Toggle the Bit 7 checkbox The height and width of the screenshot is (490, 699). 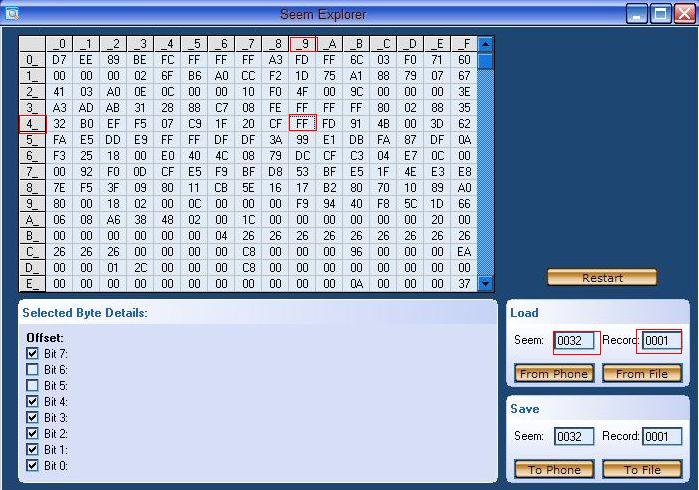click(32, 354)
